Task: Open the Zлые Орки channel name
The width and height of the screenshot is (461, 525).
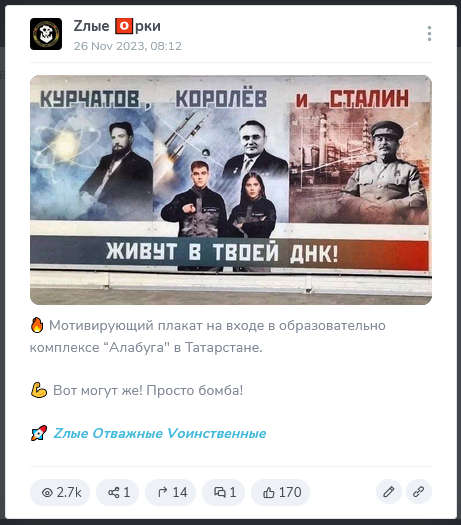Action: pyautogui.click(x=117, y=26)
